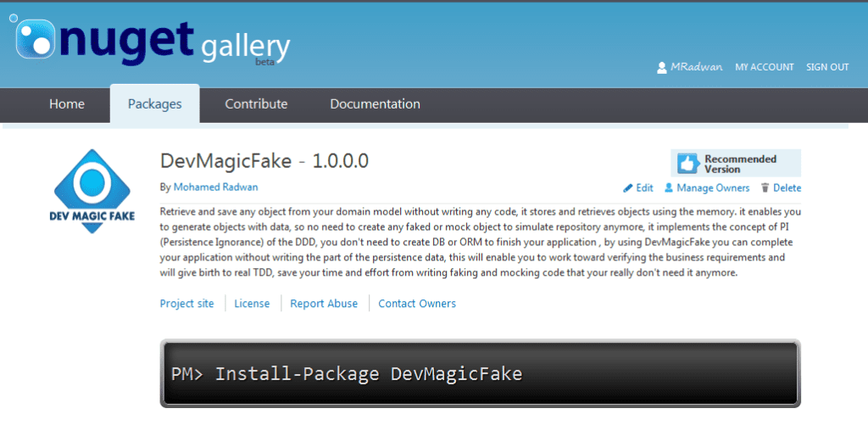Click the pencil icon beside Edit
Image resolution: width=868 pixels, height=436 pixels.
click(x=628, y=188)
